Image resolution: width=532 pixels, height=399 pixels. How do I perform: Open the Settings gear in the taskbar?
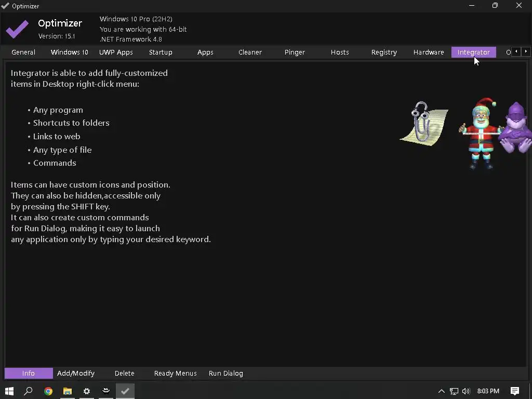click(87, 391)
